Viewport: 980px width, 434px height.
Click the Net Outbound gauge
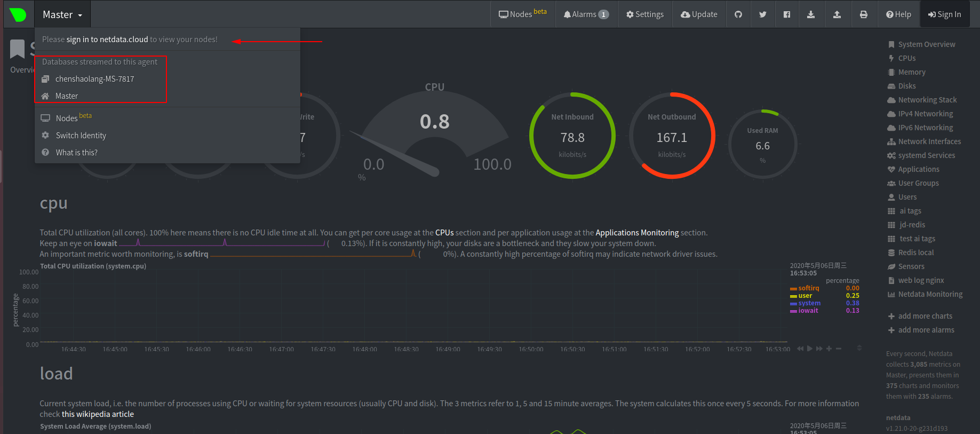pyautogui.click(x=672, y=136)
